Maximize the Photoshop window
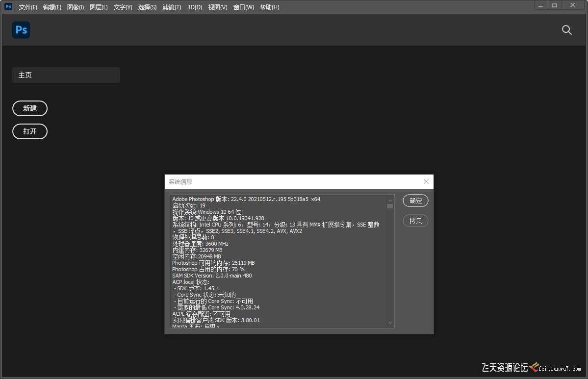This screenshot has height=379, width=588. [x=555, y=5]
